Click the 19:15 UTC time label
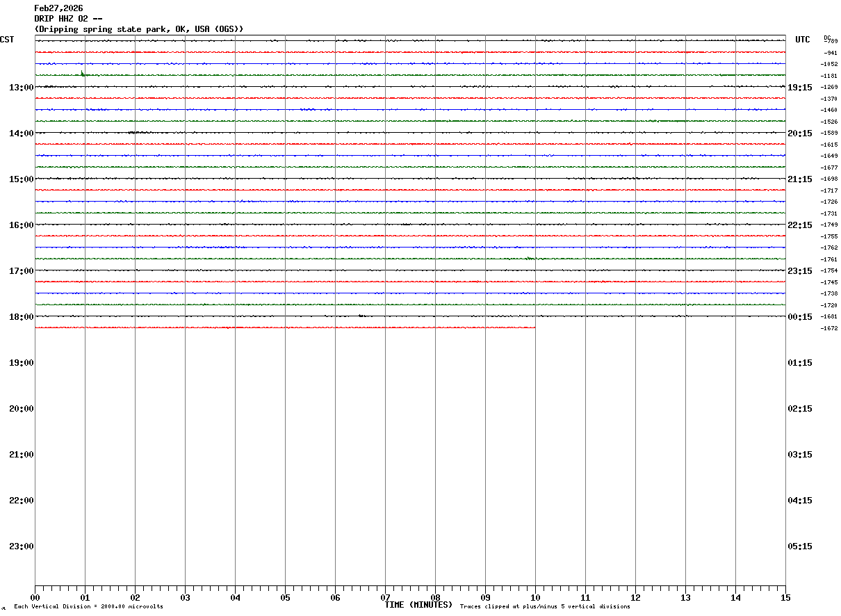841x616 pixels. (800, 87)
